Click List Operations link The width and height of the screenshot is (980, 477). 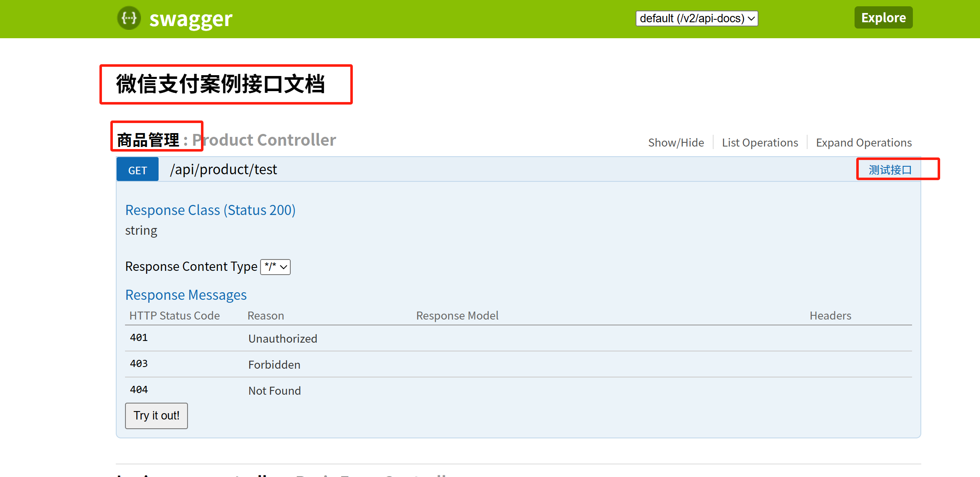pos(760,143)
